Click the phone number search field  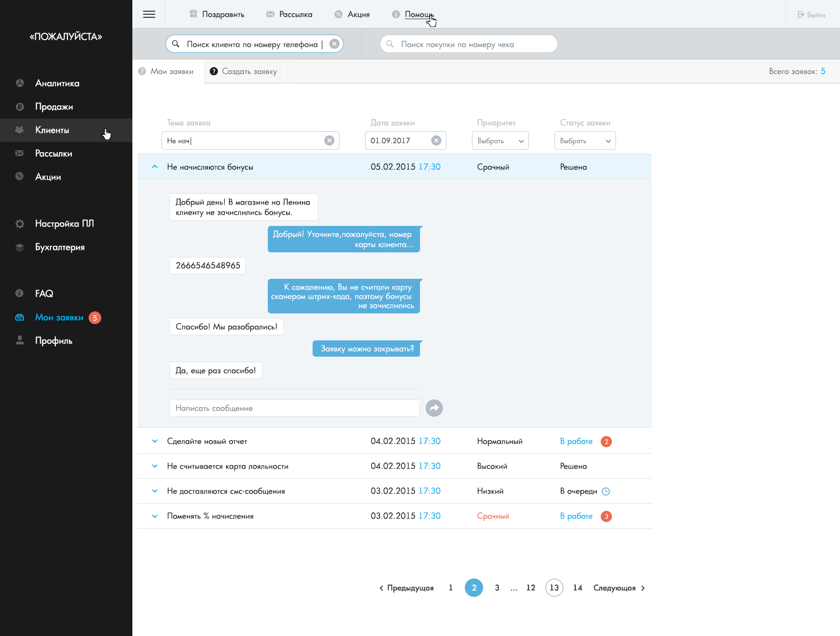(x=255, y=44)
